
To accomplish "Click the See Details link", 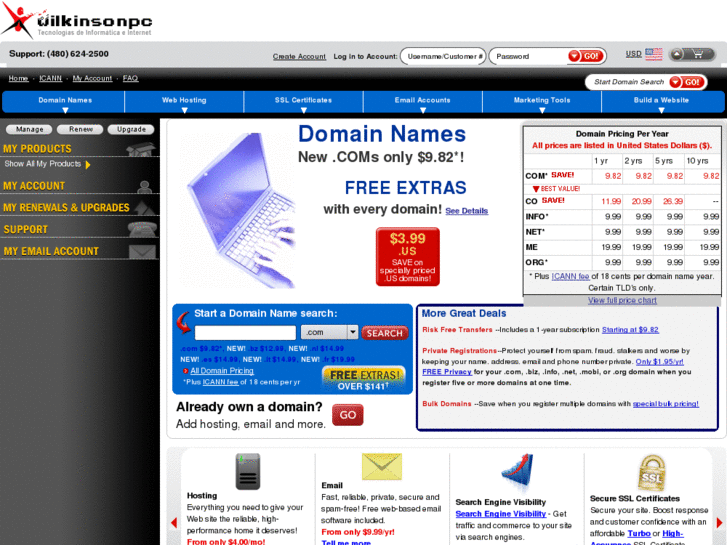I will tap(466, 211).
